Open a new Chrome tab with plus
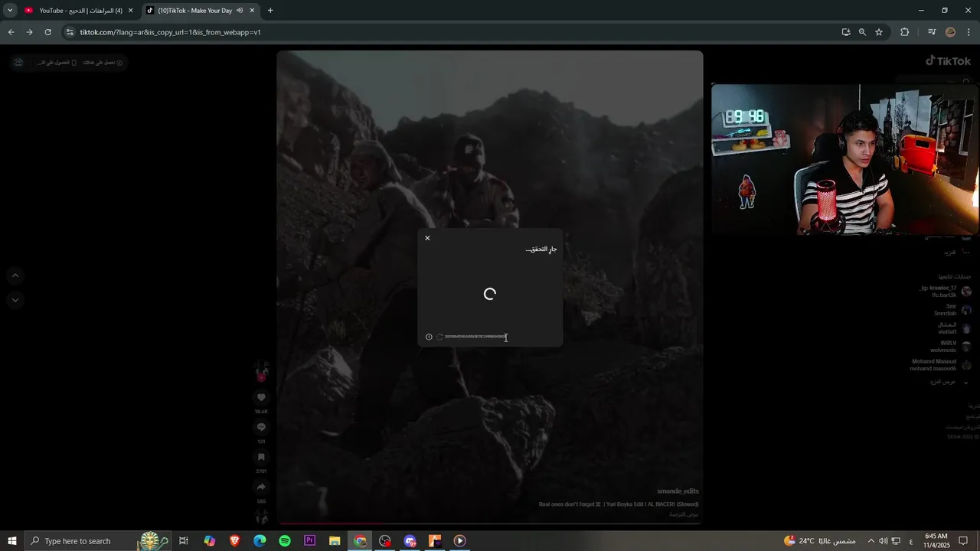 [x=270, y=11]
